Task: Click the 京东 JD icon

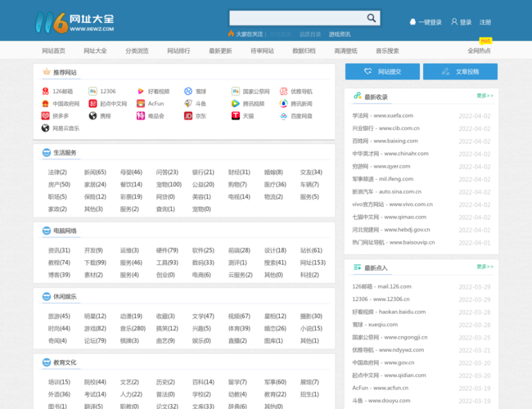Action: 188,116
